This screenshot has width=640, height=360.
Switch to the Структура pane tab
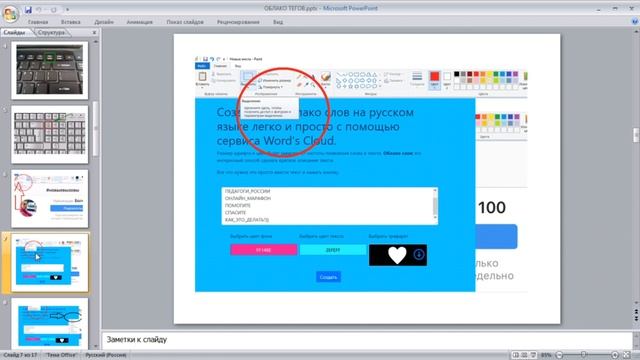51,32
